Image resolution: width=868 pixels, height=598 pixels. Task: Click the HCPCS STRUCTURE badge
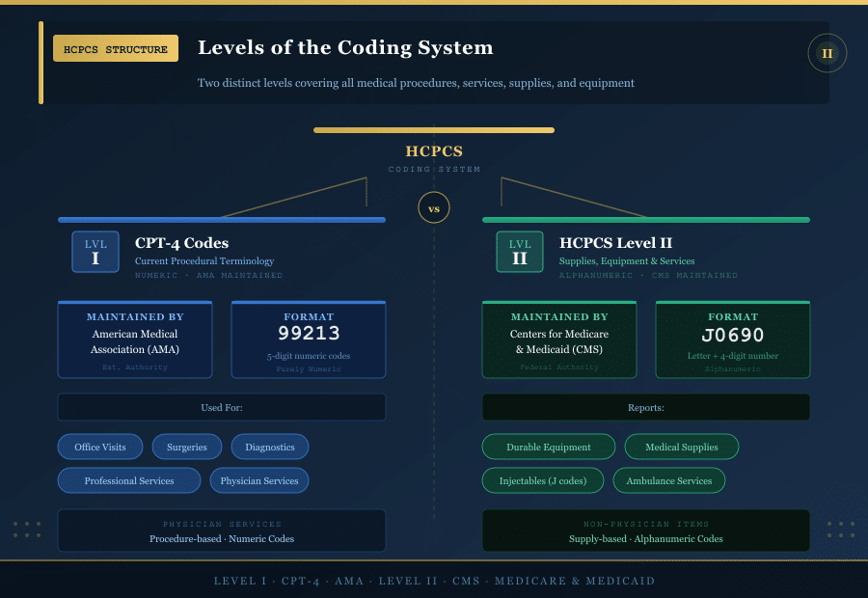[x=116, y=47]
